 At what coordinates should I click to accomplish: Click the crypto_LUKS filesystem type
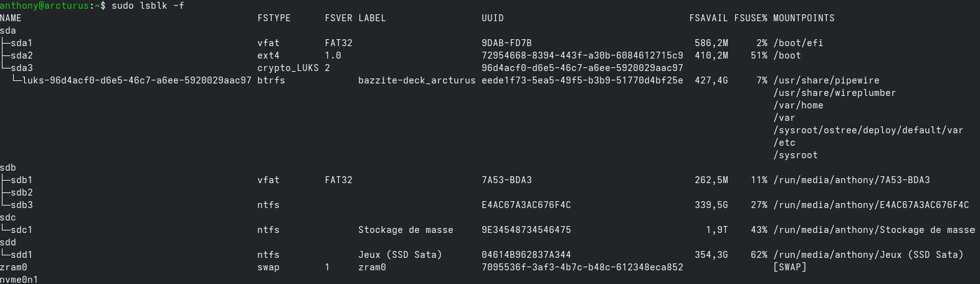(288, 68)
